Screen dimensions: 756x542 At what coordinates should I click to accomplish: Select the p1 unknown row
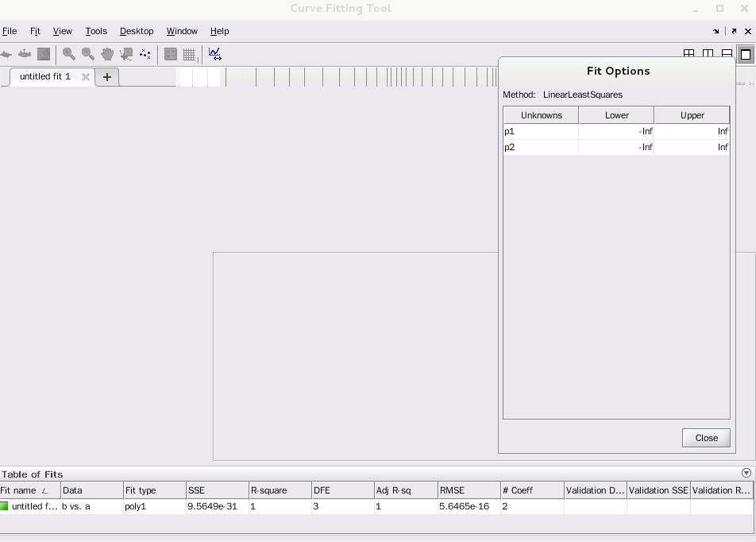[x=541, y=131]
